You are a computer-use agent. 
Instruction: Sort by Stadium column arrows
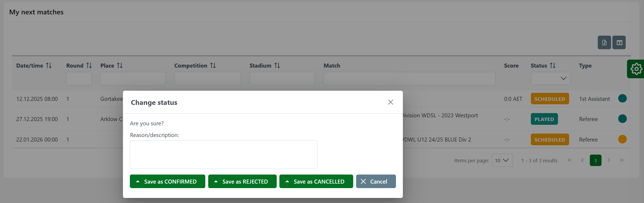tap(277, 65)
